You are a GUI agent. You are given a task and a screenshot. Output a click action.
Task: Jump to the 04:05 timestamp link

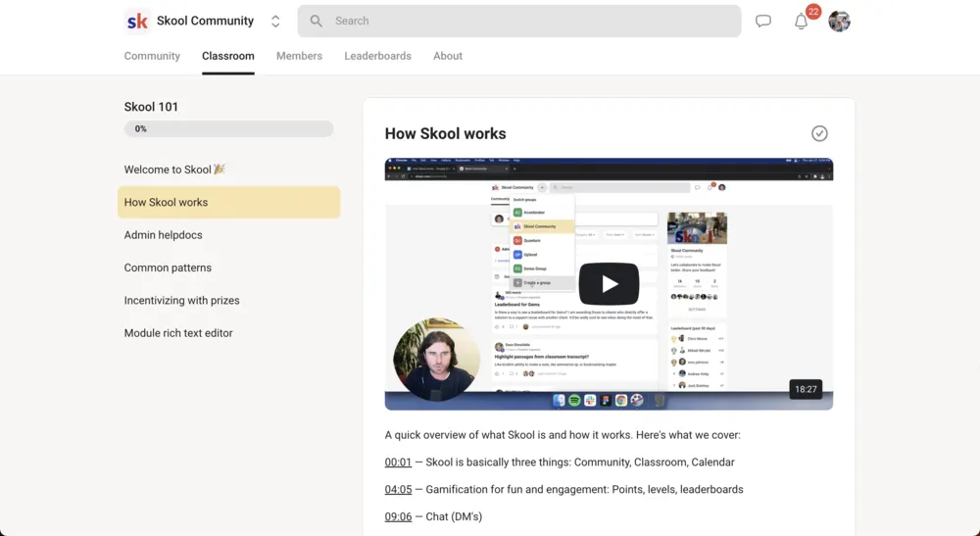(x=398, y=489)
